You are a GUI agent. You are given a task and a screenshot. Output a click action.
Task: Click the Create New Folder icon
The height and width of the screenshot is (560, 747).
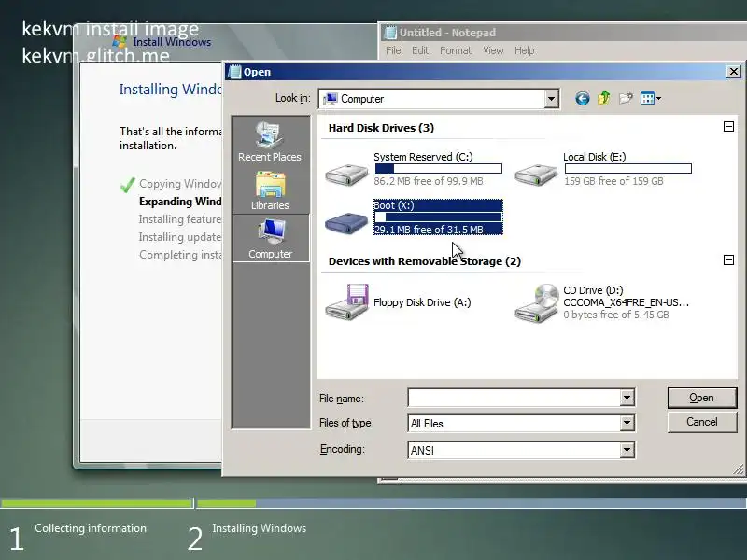point(626,99)
